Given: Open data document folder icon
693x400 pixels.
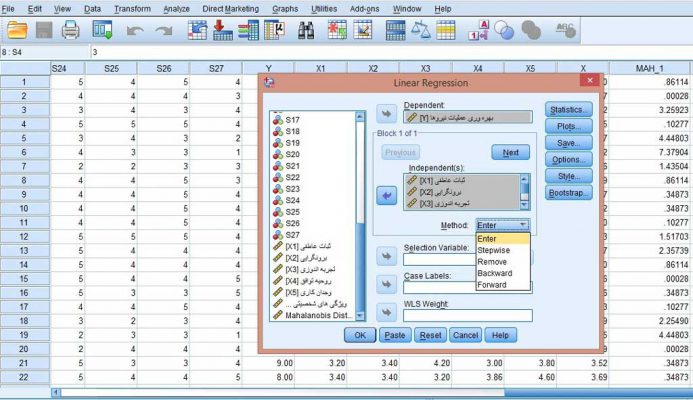Looking at the screenshot, I should tap(17, 30).
